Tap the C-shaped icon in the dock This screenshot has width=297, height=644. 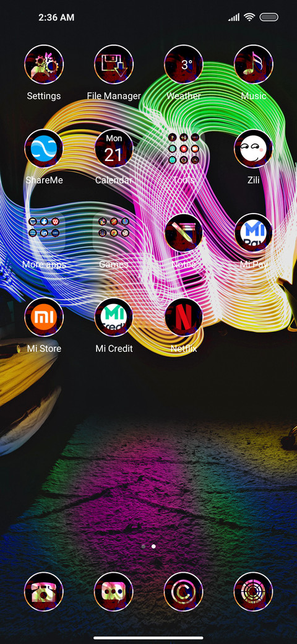click(x=183, y=591)
